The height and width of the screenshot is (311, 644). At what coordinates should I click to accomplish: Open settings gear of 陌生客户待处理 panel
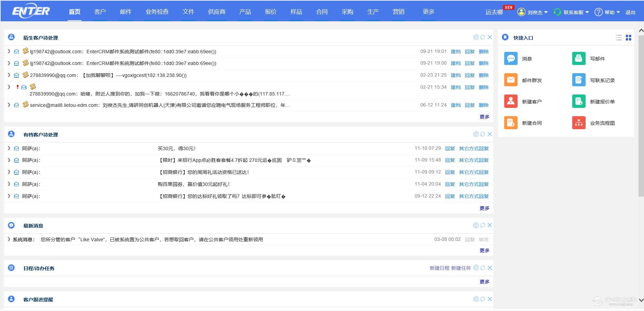[476, 37]
